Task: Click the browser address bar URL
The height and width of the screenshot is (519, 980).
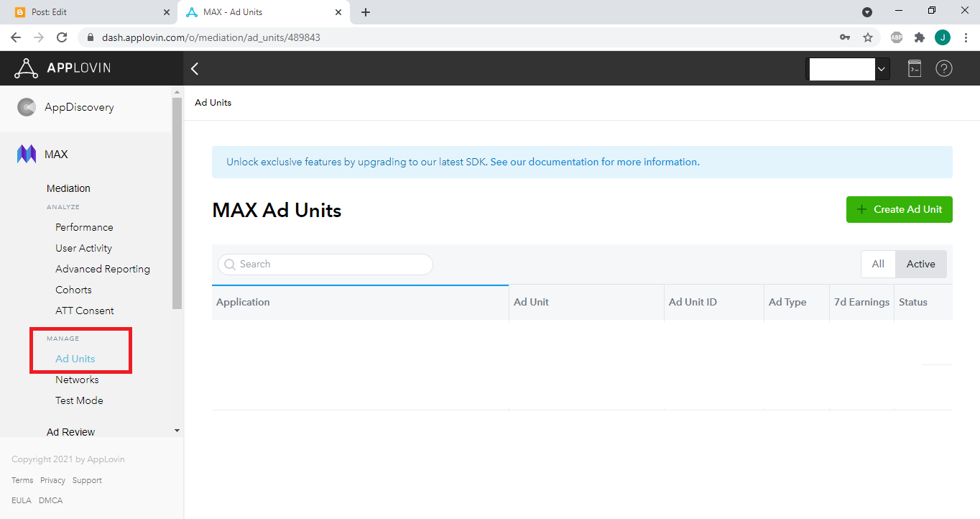Action: (x=211, y=37)
